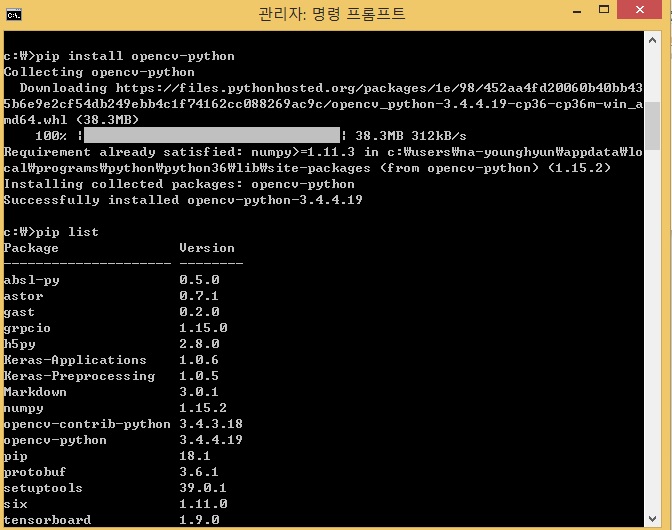Click the download progress bar
Image resolution: width=672 pixels, height=530 pixels.
212,135
